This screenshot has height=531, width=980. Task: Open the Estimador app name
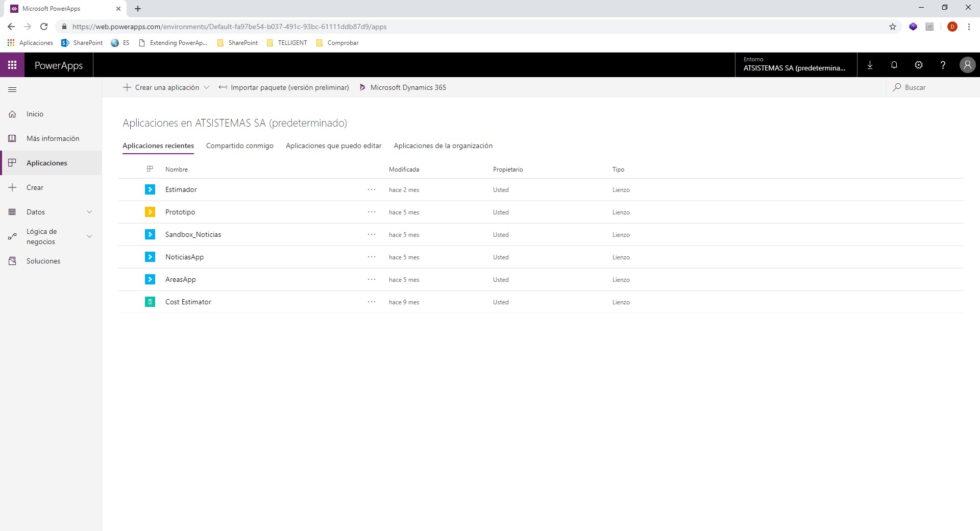point(181,189)
